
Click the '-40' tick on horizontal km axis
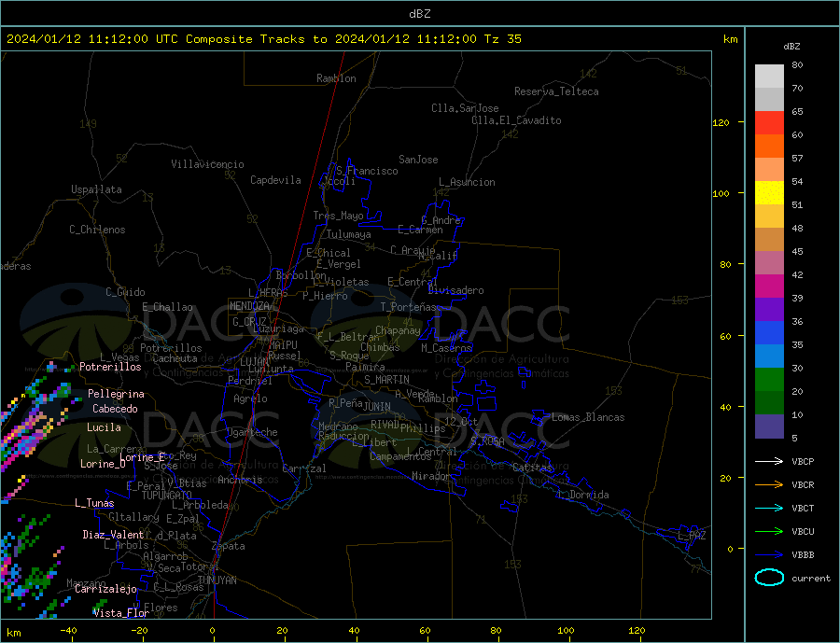click(x=68, y=631)
